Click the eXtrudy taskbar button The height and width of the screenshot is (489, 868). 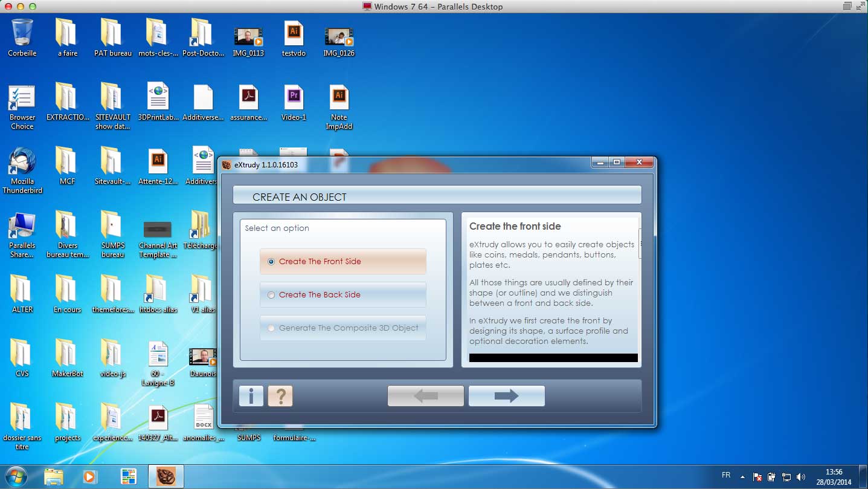click(x=166, y=476)
